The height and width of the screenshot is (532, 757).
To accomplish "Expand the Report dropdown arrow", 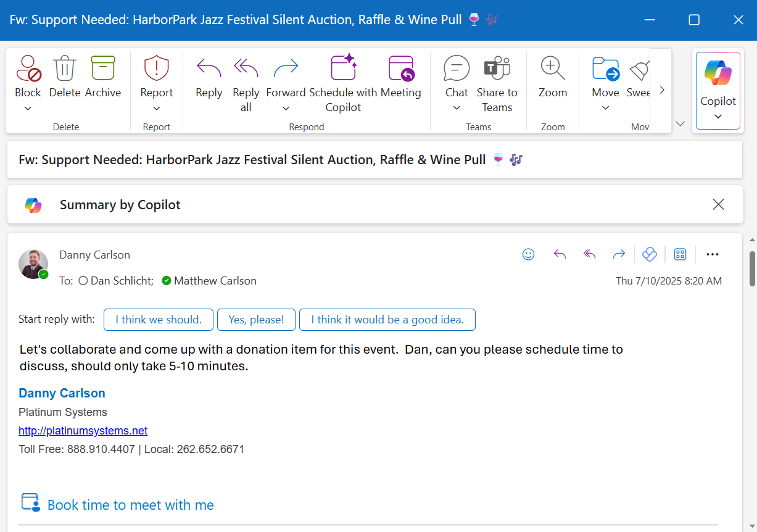I will 157,109.
